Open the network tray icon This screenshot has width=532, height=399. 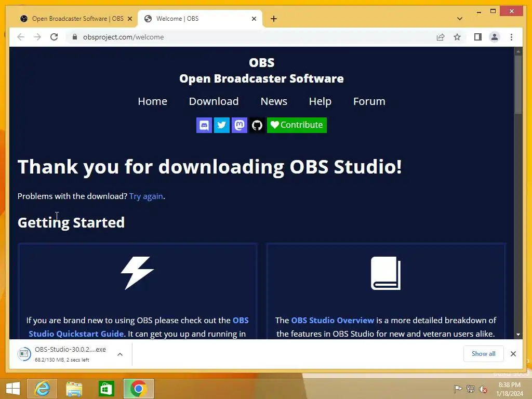point(471,389)
